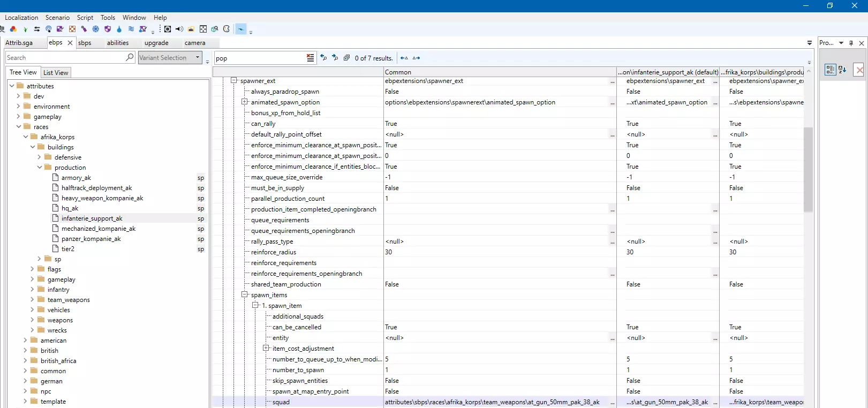Screen dimensions: 868x408
Task: Expand item_cost_adjustment node
Action: click(x=266, y=349)
